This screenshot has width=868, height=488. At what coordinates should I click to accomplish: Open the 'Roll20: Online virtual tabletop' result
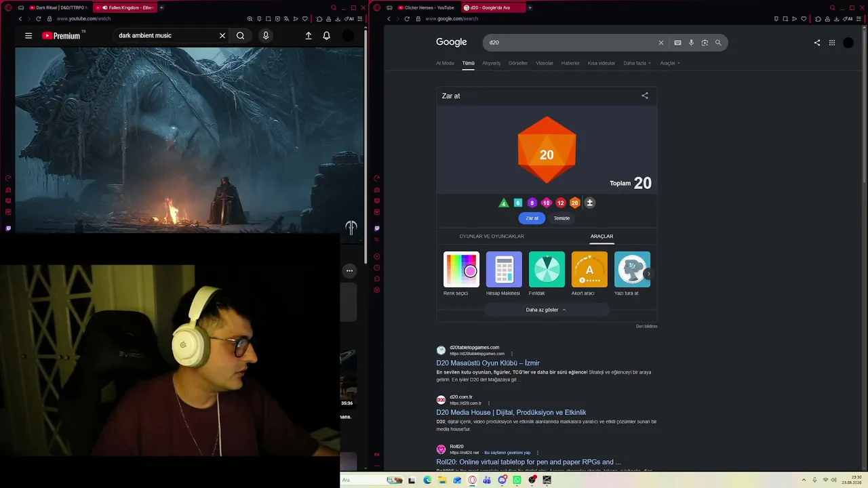529,462
